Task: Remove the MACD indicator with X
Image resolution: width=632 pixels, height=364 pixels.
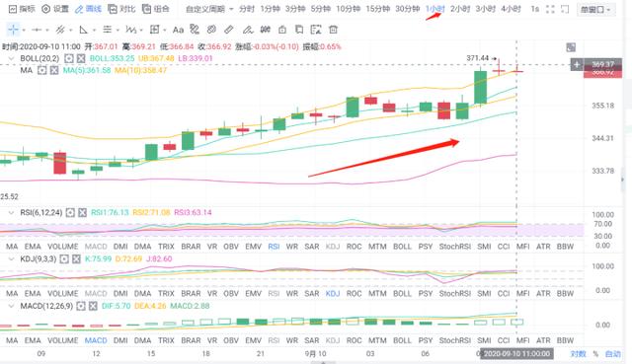Action: 93,307
